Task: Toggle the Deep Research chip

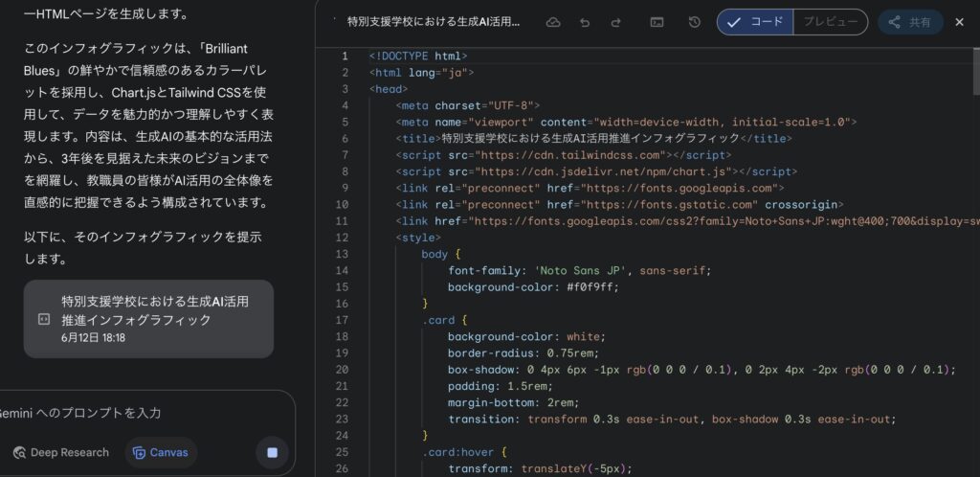Action: pos(61,453)
